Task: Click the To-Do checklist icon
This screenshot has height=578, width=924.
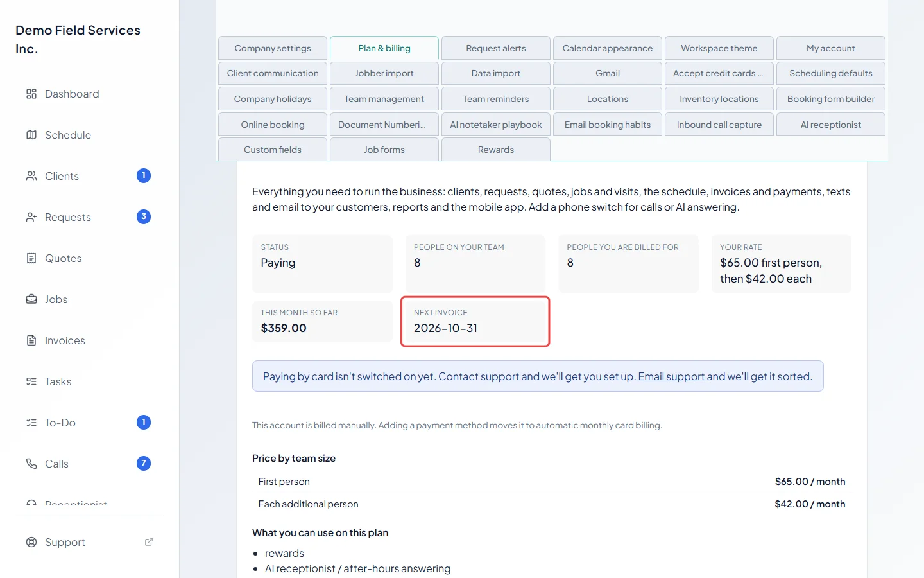Action: point(31,423)
